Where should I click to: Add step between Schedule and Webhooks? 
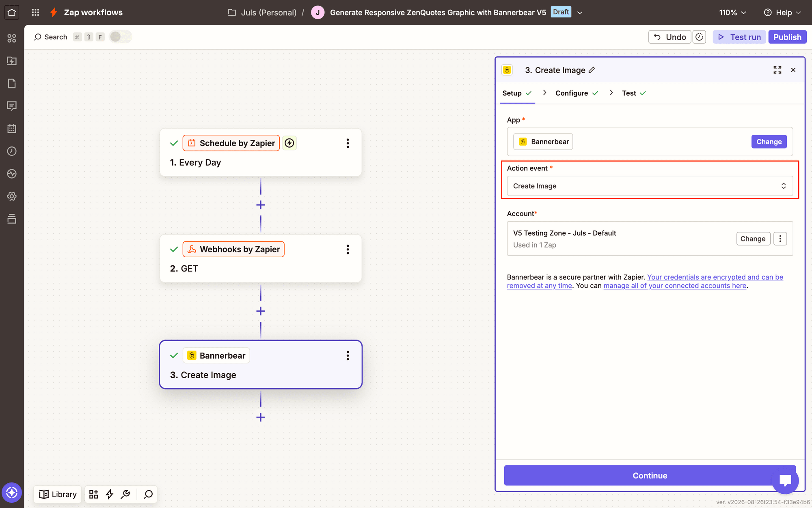coord(261,205)
